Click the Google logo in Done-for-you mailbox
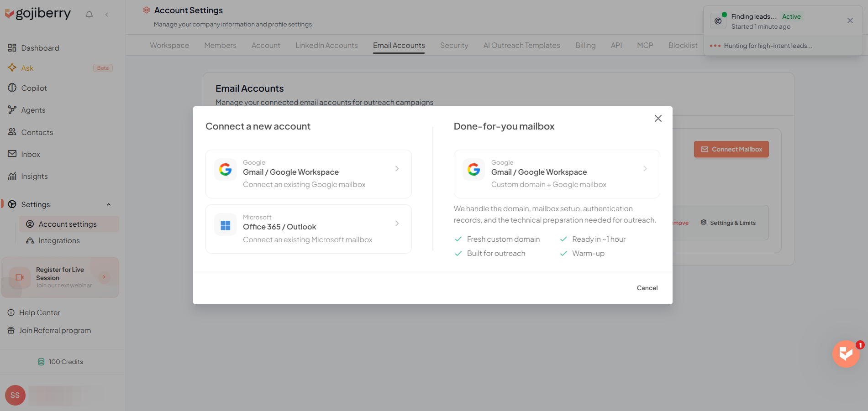The width and height of the screenshot is (868, 411). (474, 170)
